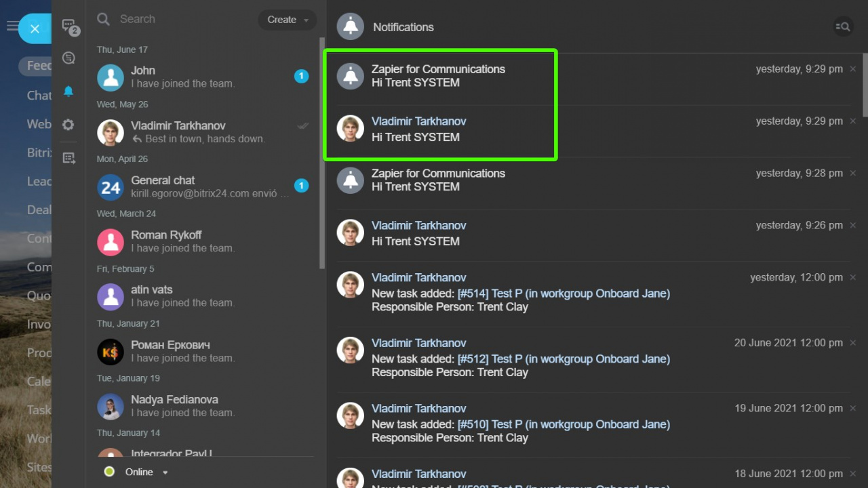Dismiss first Zapier notification at 9:29 pm

853,69
